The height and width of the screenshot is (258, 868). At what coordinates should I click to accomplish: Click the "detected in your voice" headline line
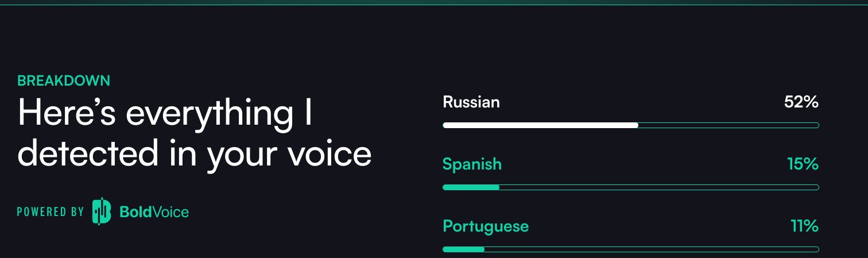(195, 154)
